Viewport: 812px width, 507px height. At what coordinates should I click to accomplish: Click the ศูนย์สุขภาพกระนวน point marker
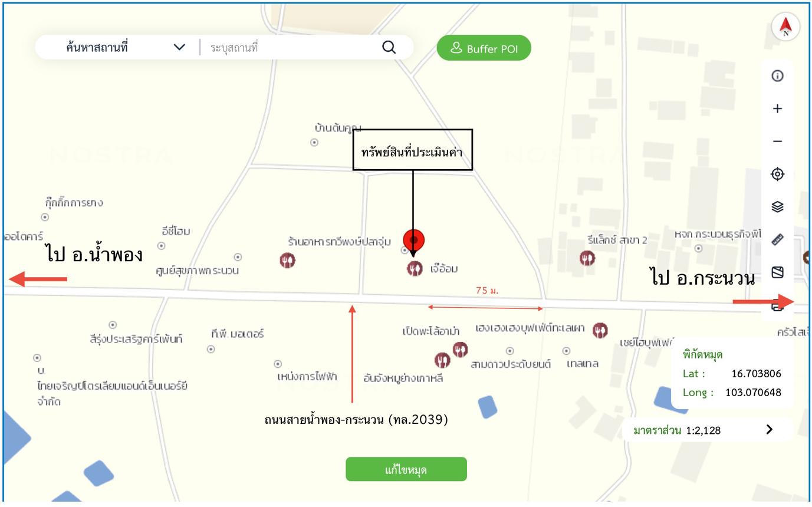pos(238,257)
